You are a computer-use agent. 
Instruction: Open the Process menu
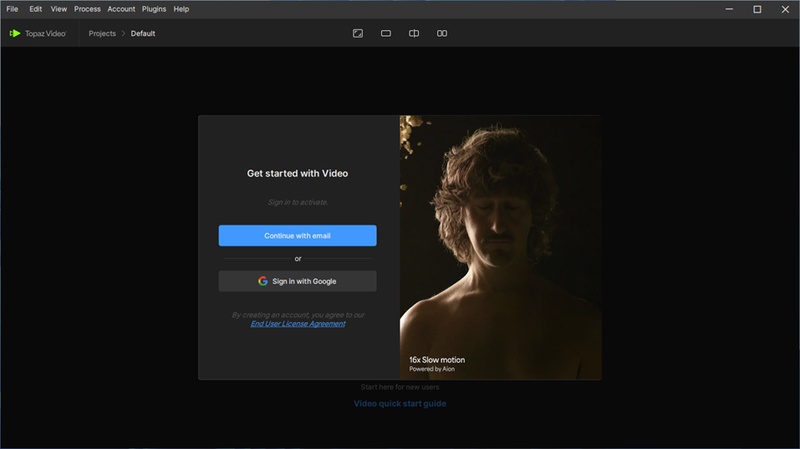(x=87, y=9)
